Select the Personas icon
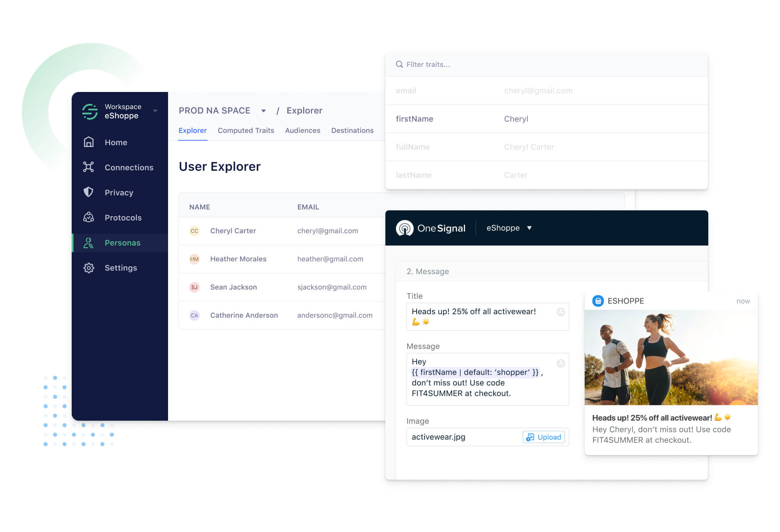The image size is (780, 532). (89, 242)
